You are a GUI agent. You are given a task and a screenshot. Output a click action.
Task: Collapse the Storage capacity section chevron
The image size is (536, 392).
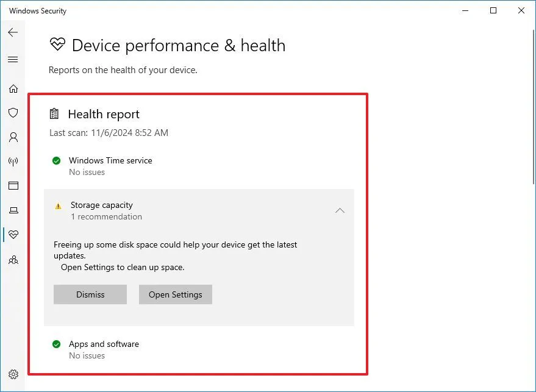[340, 210]
